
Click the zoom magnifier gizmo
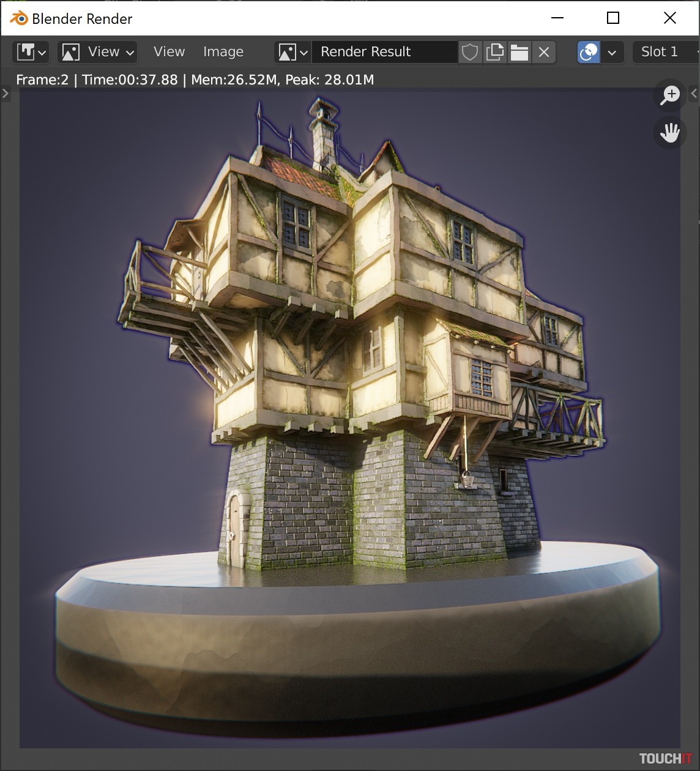pyautogui.click(x=670, y=95)
